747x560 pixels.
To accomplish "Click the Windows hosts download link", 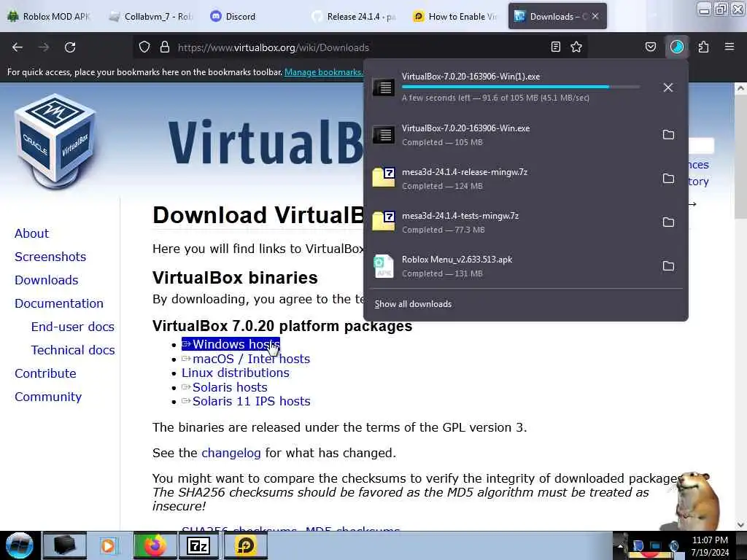I will (x=231, y=344).
